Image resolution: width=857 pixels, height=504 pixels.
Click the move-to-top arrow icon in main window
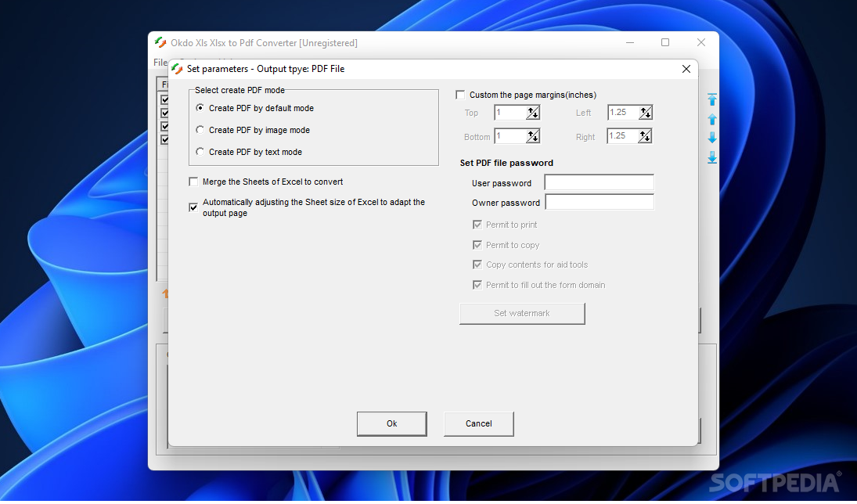711,99
